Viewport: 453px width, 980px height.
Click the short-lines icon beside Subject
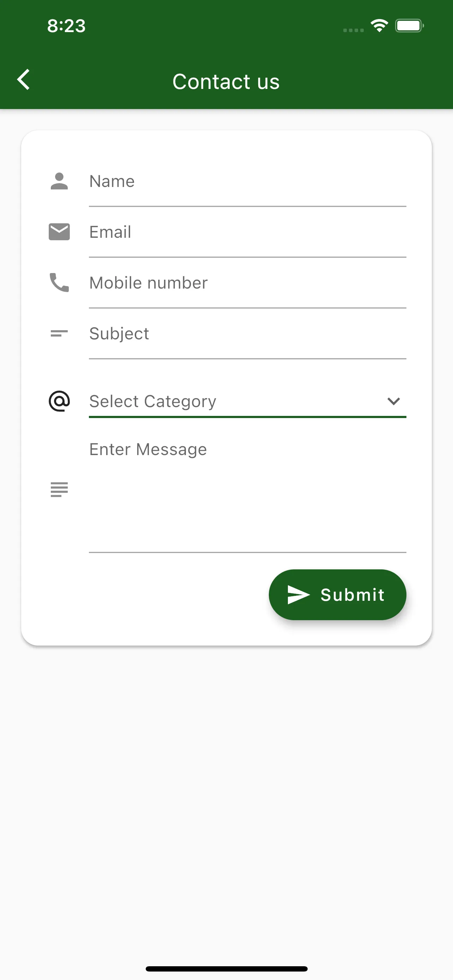(x=59, y=333)
